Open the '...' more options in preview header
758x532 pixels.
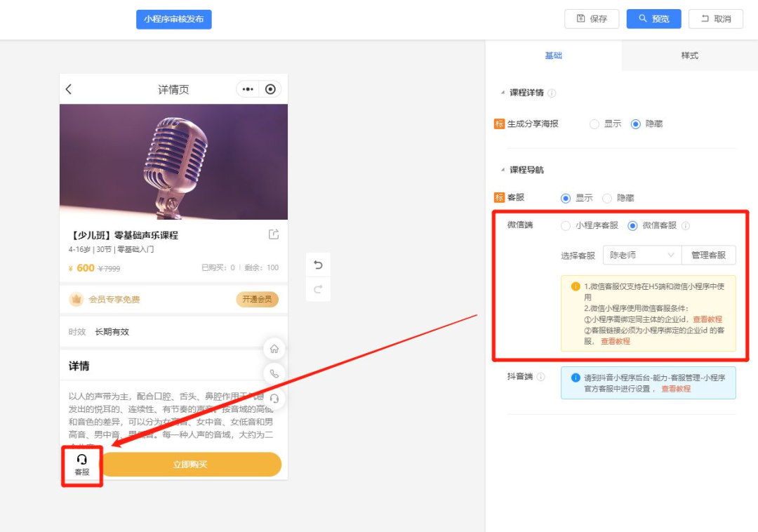248,88
